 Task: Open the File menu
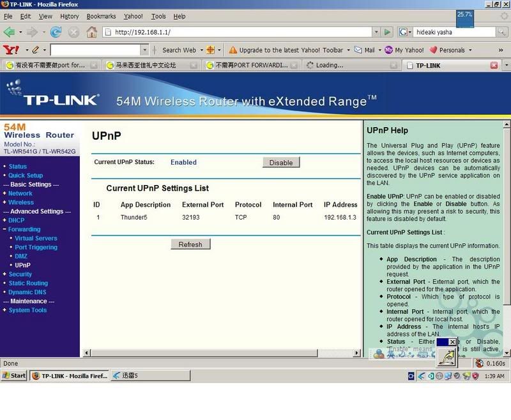[8, 17]
